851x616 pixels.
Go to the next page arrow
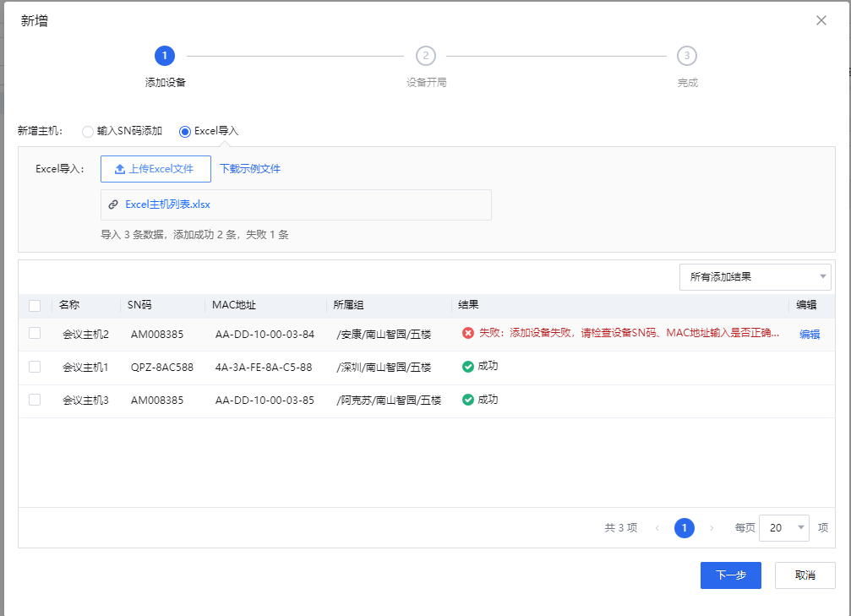712,527
